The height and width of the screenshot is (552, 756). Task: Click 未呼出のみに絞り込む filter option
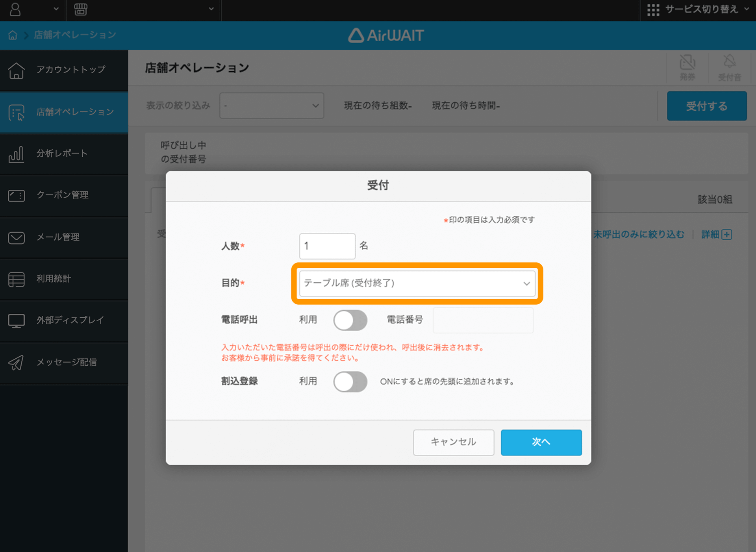pyautogui.click(x=638, y=234)
